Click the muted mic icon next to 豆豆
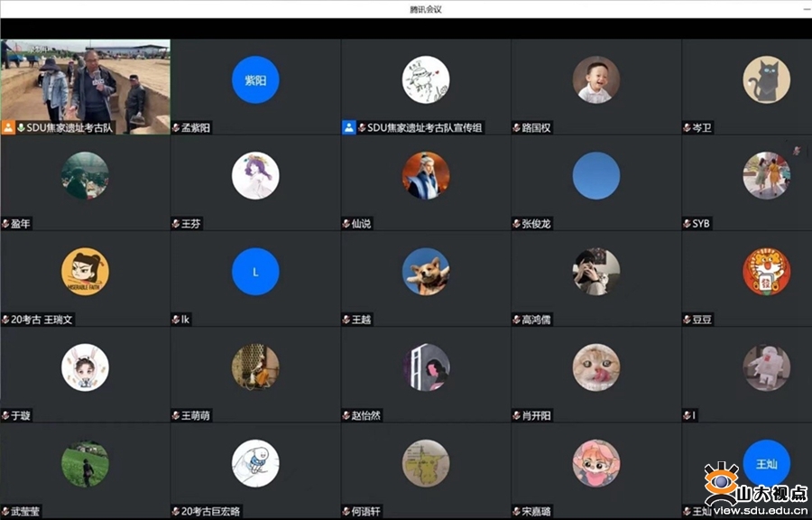Screen dimensions: 812x520 pos(687,320)
